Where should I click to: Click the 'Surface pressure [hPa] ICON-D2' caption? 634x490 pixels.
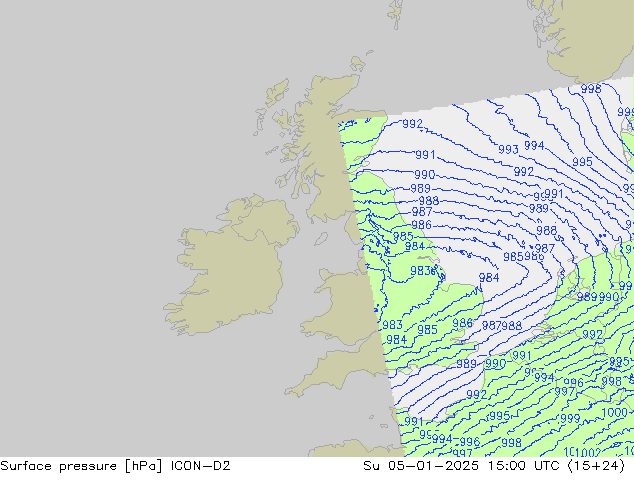(115, 466)
